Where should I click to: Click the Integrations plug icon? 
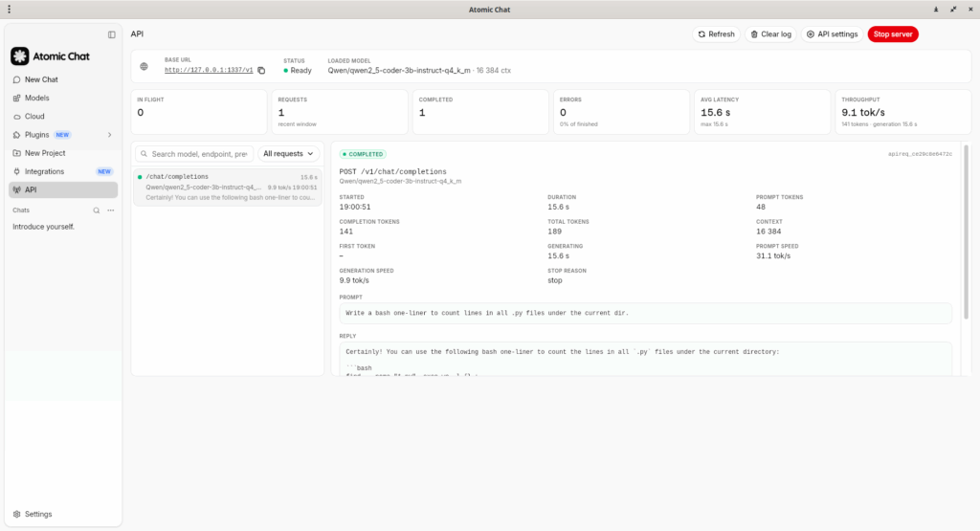pyautogui.click(x=17, y=172)
